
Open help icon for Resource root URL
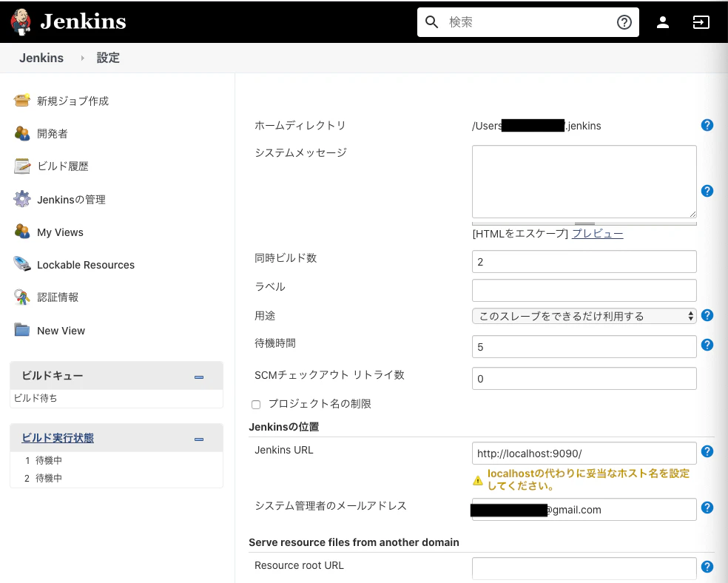[707, 567]
